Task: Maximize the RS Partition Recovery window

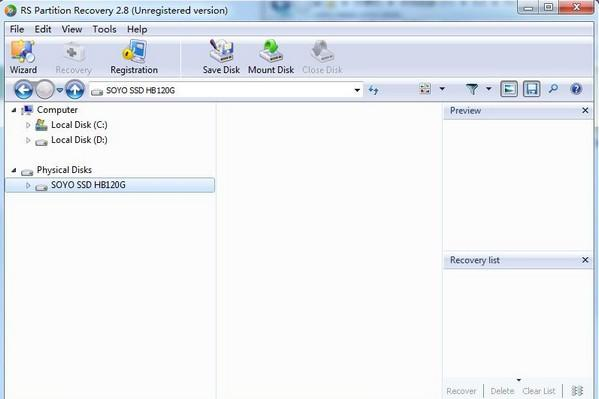Action: [549, 8]
